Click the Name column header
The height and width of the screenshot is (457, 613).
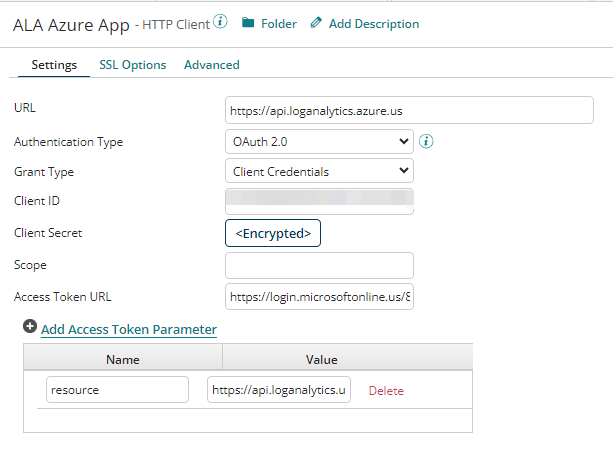click(x=123, y=359)
